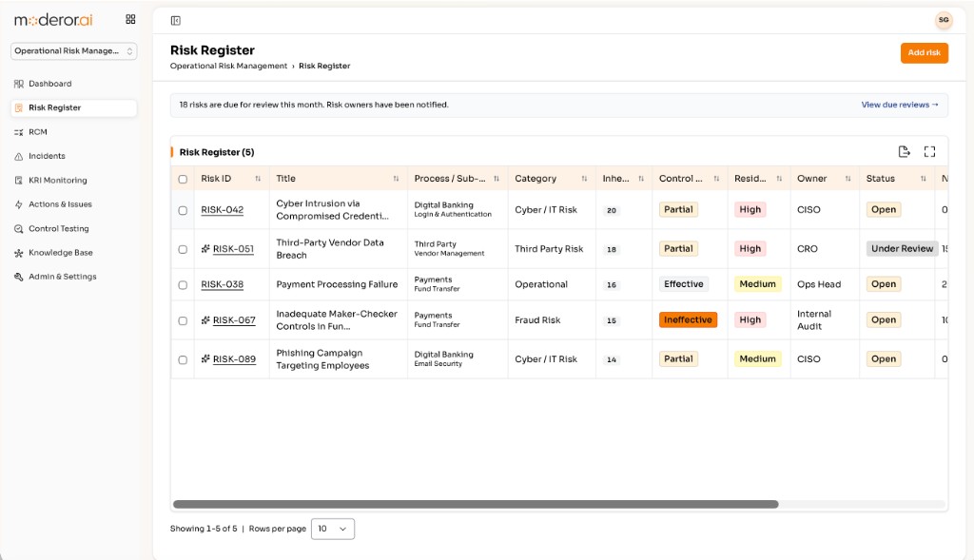
Task: Open the RISK-067 link
Action: pyautogui.click(x=234, y=320)
